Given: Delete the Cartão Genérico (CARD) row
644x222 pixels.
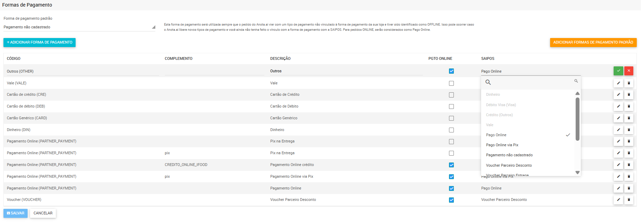Looking at the screenshot, I should (x=628, y=118).
